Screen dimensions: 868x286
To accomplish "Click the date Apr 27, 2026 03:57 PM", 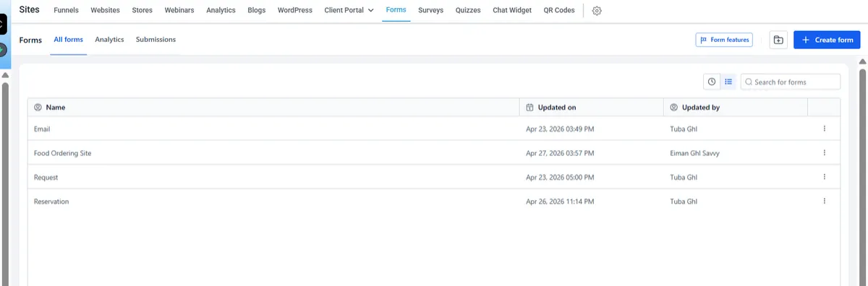I will click(560, 153).
